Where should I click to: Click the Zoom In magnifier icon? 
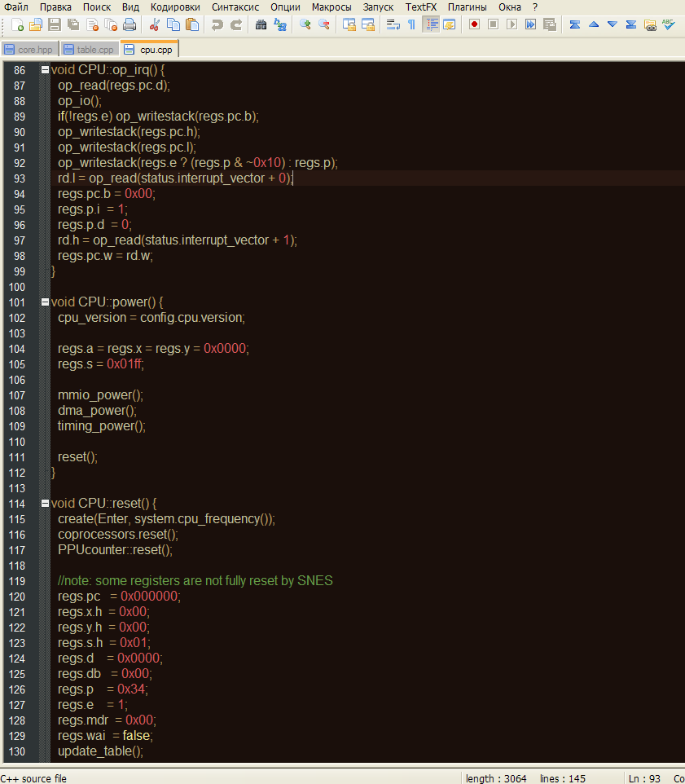[305, 24]
